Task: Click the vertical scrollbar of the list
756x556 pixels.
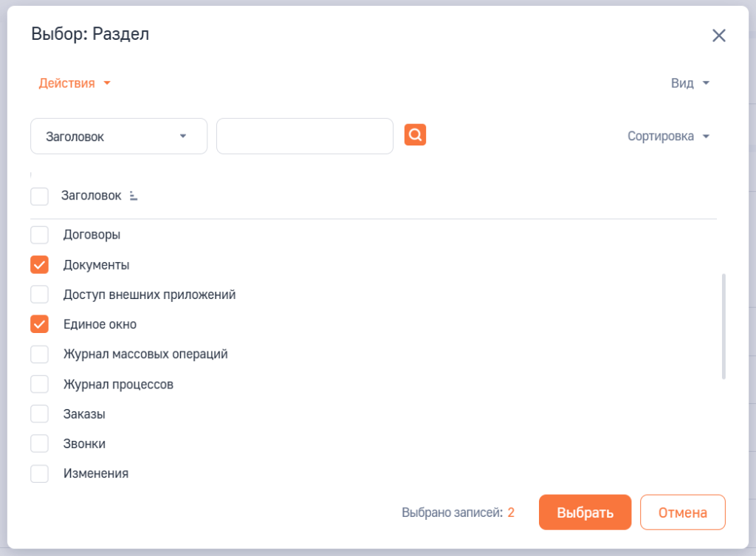Action: (724, 326)
